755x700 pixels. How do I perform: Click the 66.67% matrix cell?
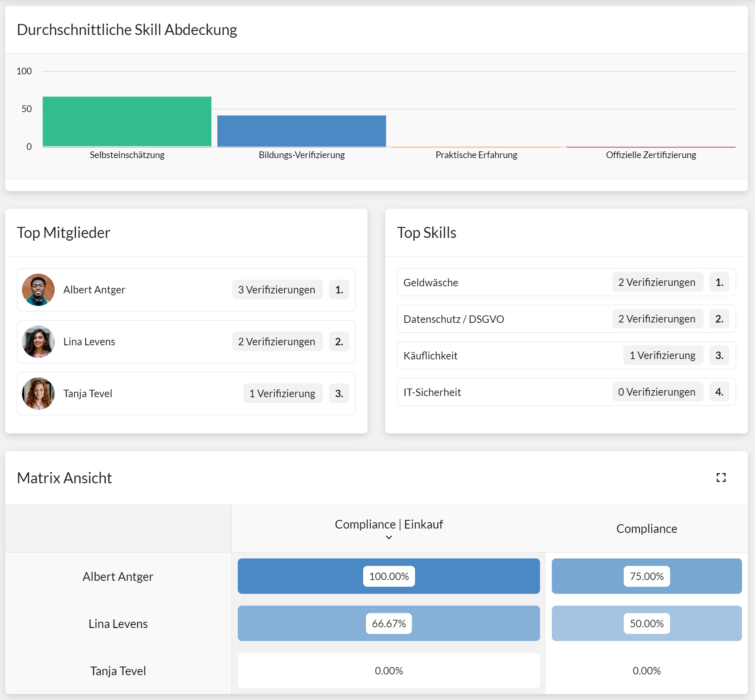[x=389, y=623]
